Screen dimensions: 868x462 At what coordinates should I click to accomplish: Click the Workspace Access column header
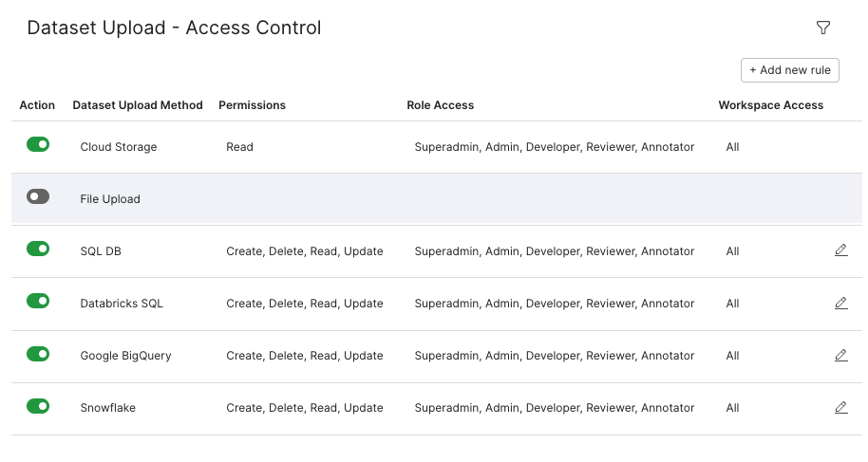770,105
